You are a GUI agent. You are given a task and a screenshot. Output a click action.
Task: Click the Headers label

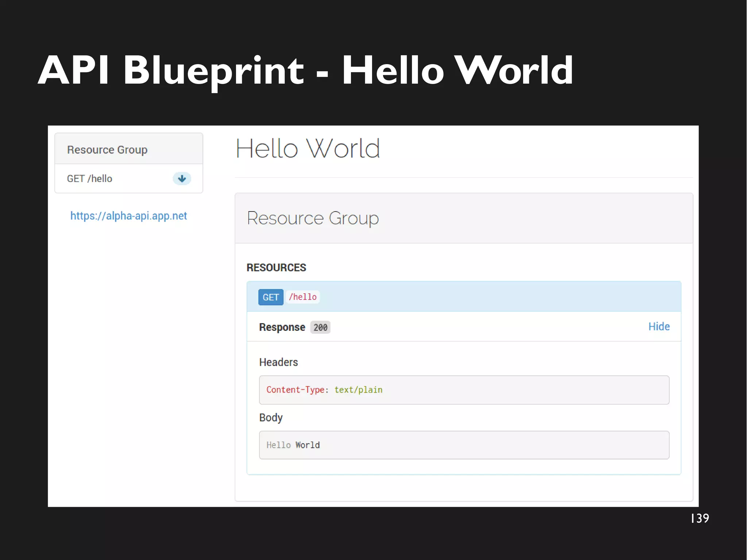point(278,362)
